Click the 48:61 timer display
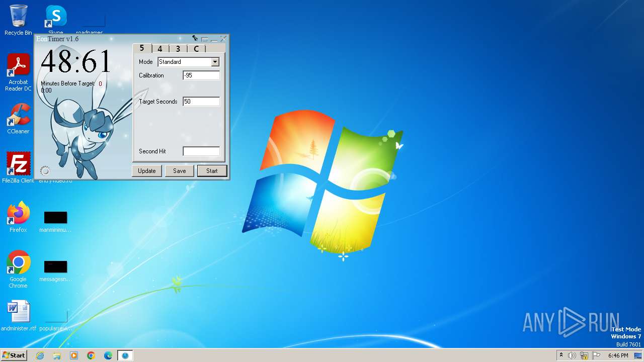 point(76,61)
